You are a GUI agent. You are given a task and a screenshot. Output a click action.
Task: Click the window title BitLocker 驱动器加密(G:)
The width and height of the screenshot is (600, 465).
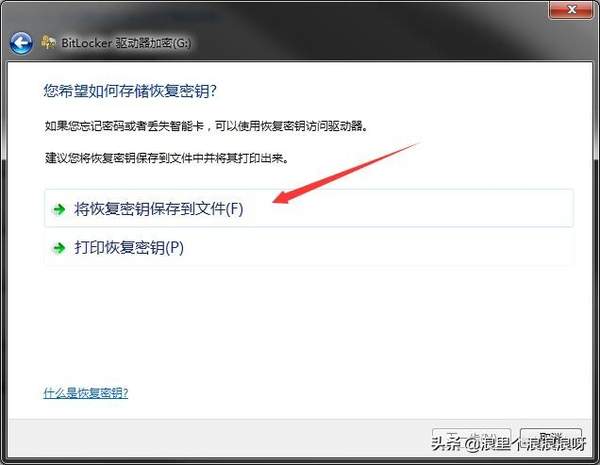(x=126, y=42)
